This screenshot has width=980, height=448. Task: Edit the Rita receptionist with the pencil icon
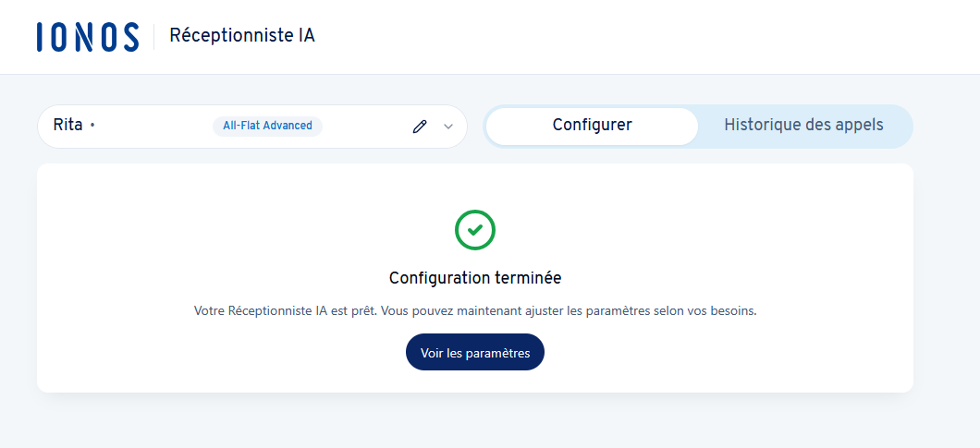(x=420, y=127)
